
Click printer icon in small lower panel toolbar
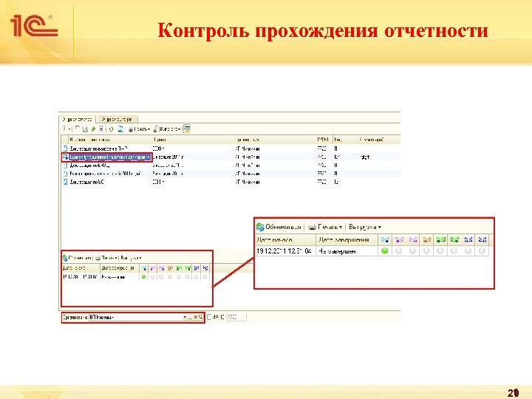98,259
